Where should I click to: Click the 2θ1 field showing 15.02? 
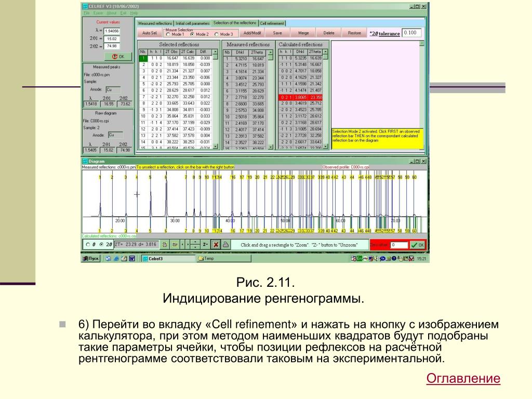click(112, 38)
